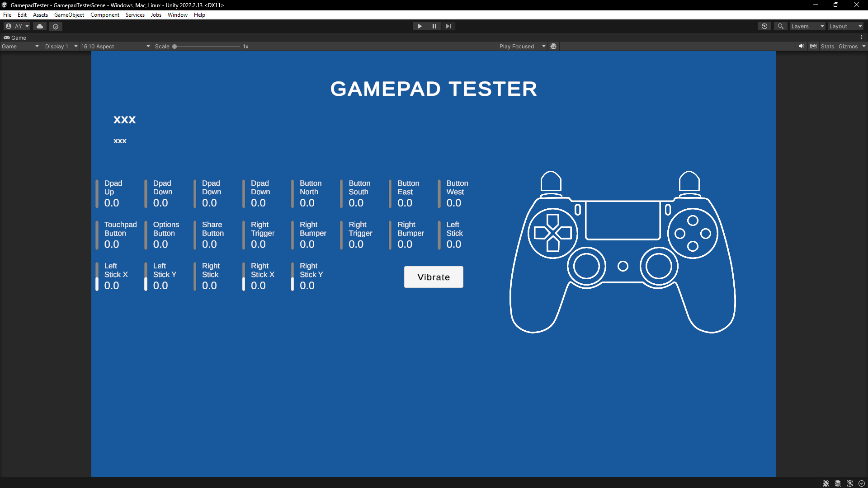Open the Undo History icon
868x488 pixels.
tap(764, 26)
